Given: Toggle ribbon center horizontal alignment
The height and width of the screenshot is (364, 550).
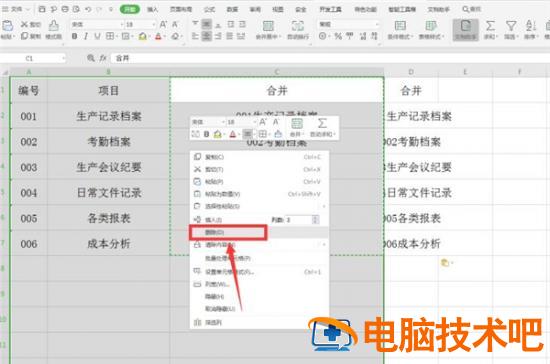Looking at the screenshot, I should pyautogui.click(x=207, y=36).
